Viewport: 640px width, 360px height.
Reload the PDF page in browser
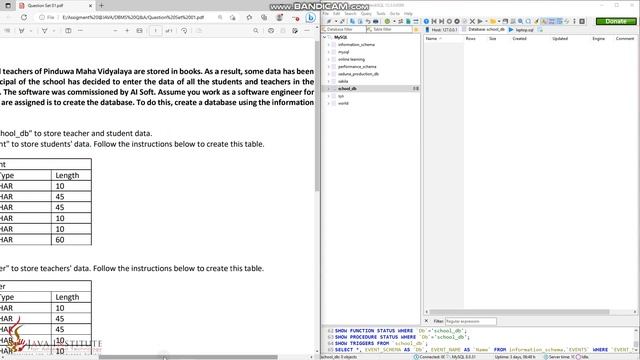coord(24,17)
